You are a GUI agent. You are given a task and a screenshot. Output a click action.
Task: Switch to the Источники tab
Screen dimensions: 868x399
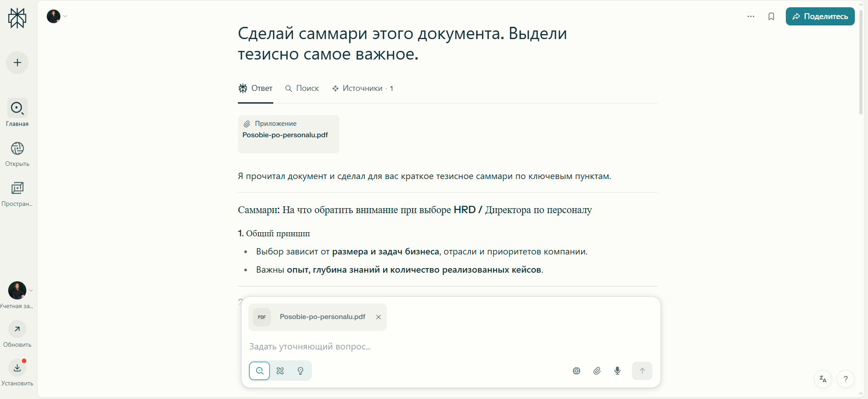[363, 88]
